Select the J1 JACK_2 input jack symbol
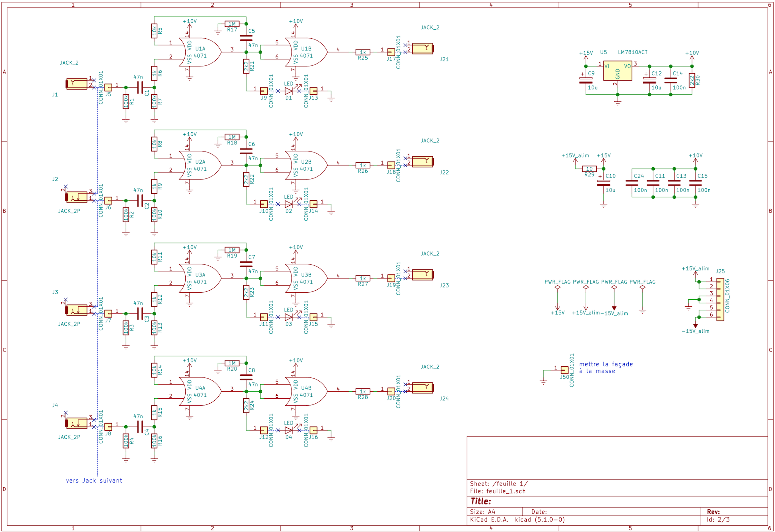 pos(77,84)
